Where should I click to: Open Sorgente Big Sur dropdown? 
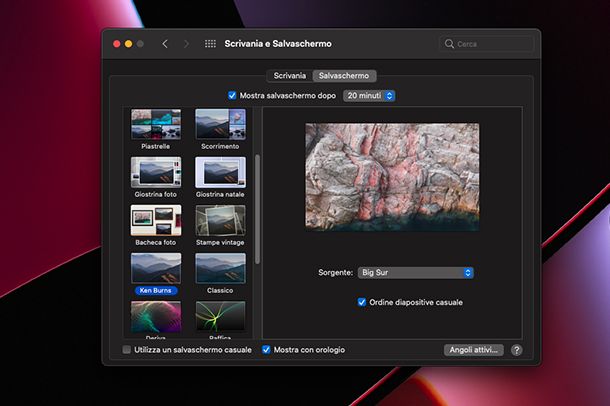coord(415,273)
